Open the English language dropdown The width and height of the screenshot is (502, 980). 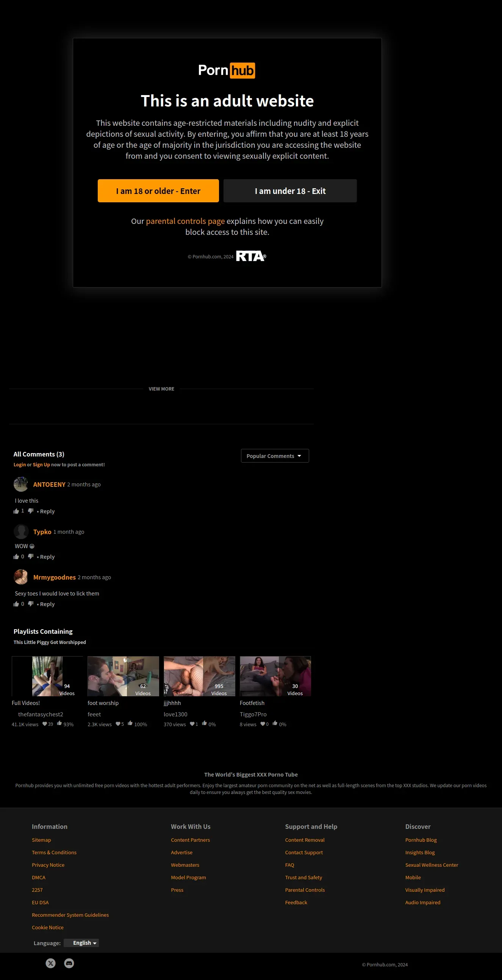coord(81,943)
